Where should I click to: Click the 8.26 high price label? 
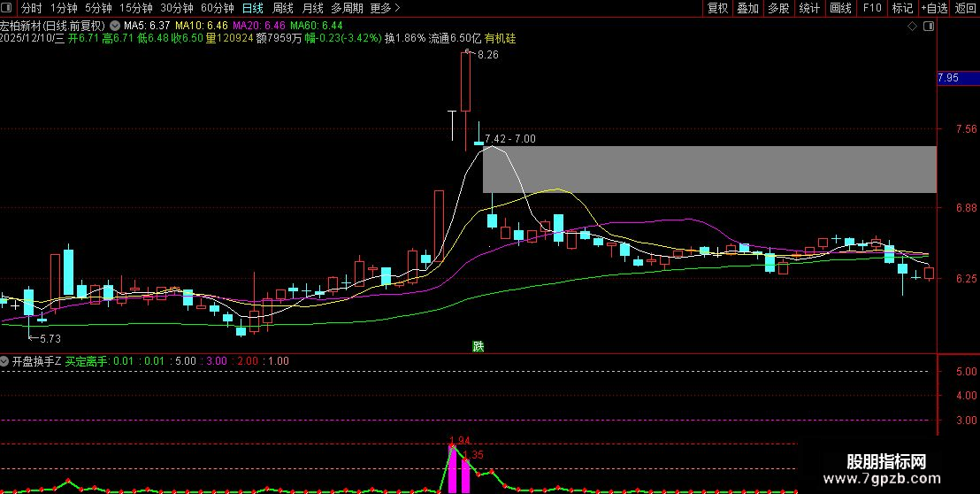tap(487, 55)
